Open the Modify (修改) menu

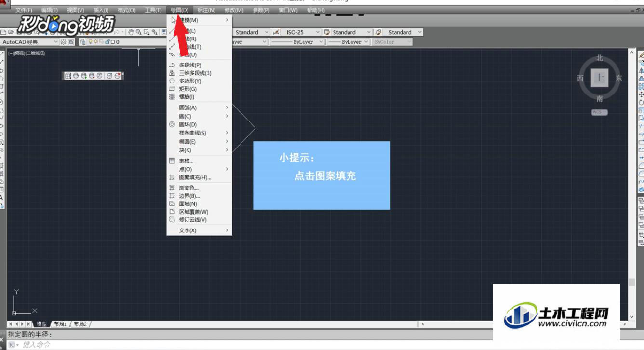(x=234, y=10)
